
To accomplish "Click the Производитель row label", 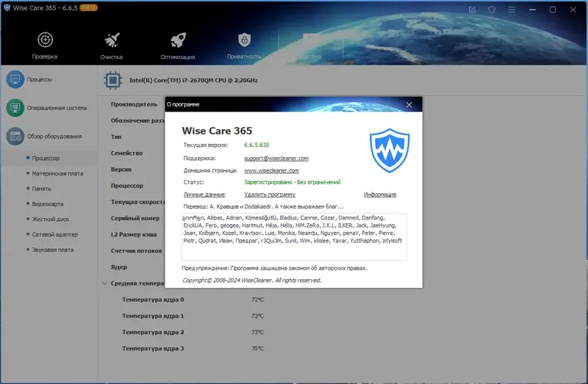I will pyautogui.click(x=135, y=104).
